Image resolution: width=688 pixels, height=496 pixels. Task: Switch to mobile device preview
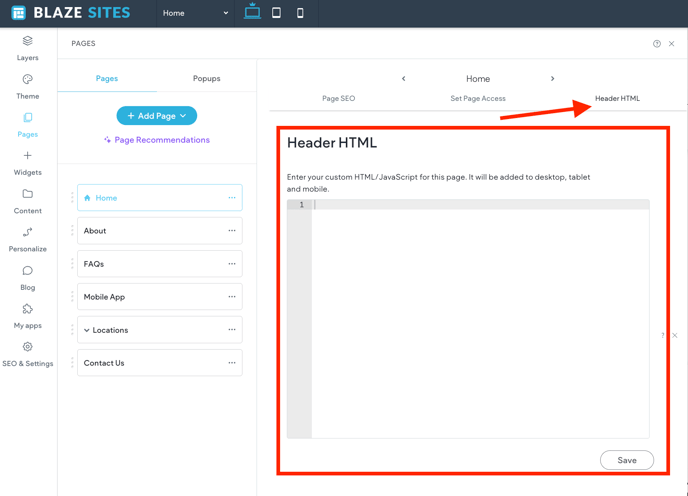pyautogui.click(x=300, y=13)
